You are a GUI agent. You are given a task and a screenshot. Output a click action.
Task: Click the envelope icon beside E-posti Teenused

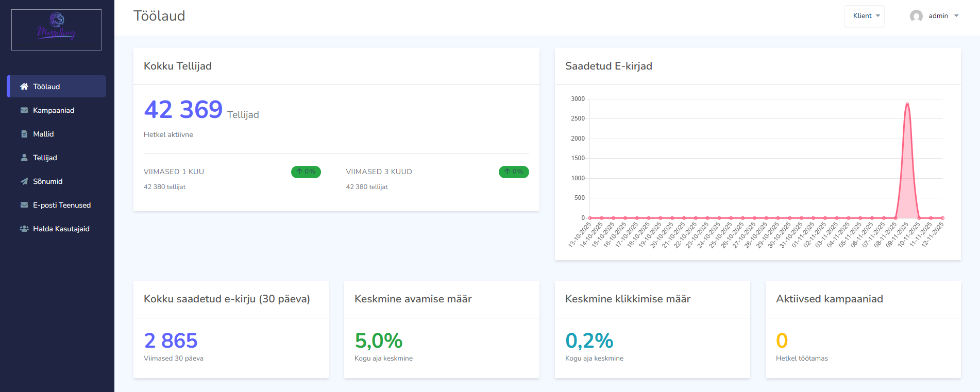click(24, 205)
